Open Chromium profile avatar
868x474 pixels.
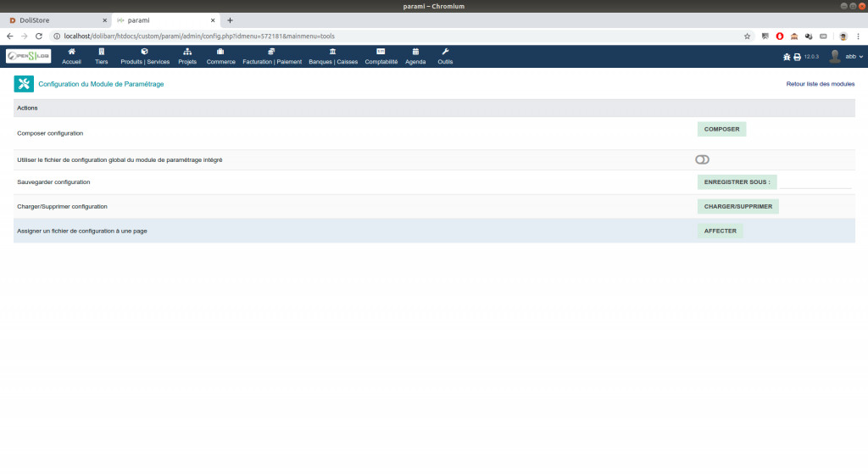843,36
